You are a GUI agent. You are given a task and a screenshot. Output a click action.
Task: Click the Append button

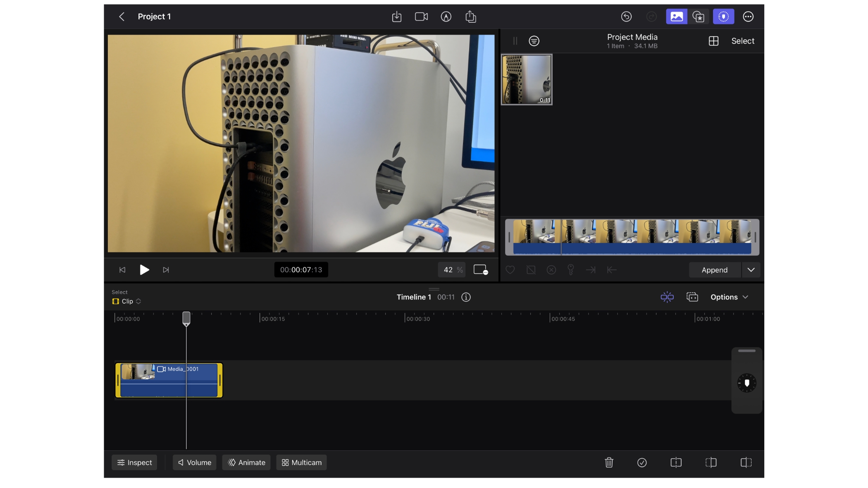click(x=714, y=270)
